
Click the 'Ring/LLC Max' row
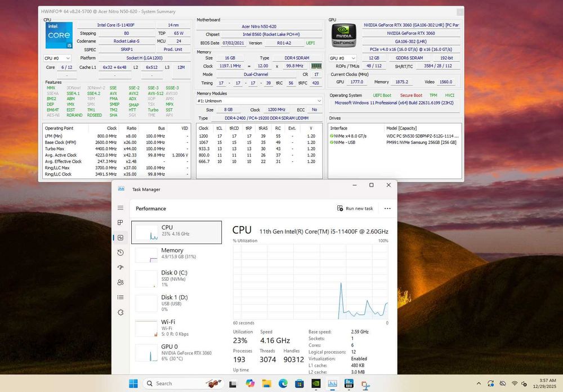[x=117, y=168]
